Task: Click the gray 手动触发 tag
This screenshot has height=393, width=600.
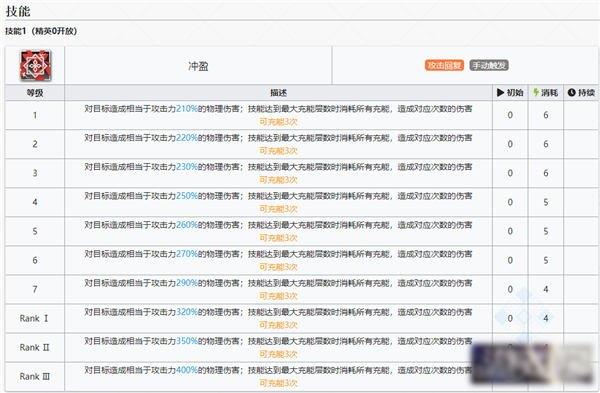Action: click(x=489, y=65)
